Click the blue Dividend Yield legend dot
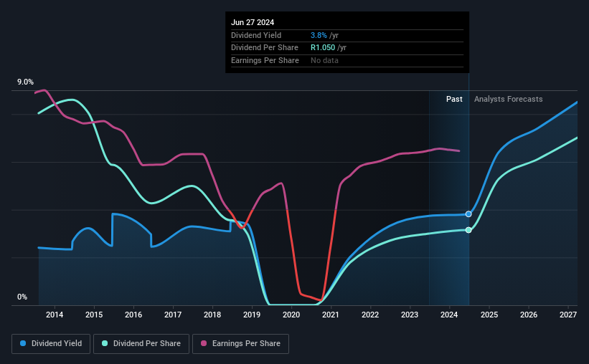 pos(23,343)
